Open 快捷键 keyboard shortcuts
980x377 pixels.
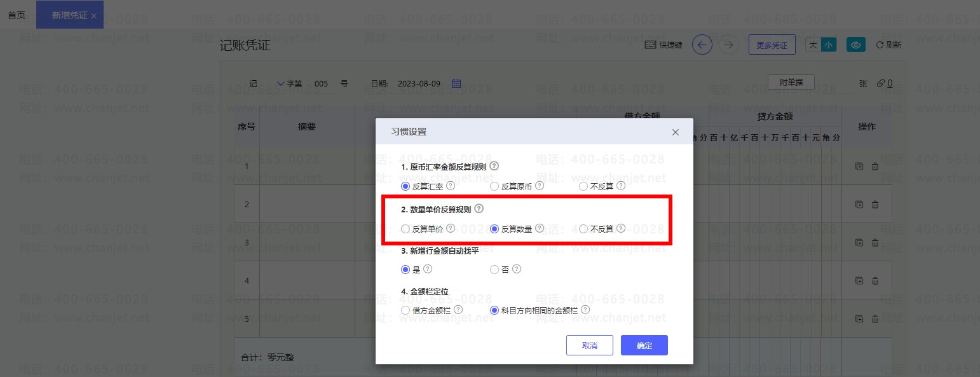click(x=664, y=45)
